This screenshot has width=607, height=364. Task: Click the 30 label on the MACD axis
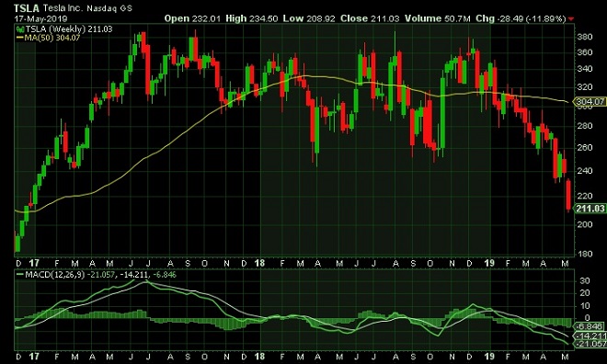point(585,281)
